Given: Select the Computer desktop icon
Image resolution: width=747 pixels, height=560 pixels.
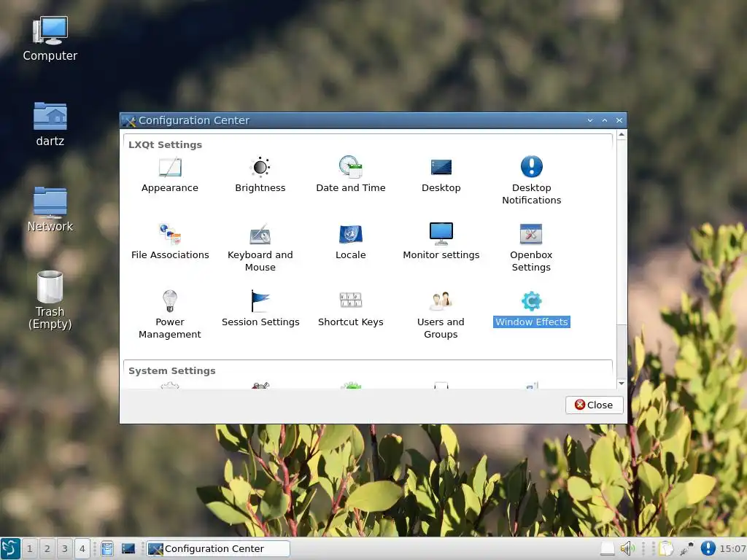Looking at the screenshot, I should tap(50, 39).
